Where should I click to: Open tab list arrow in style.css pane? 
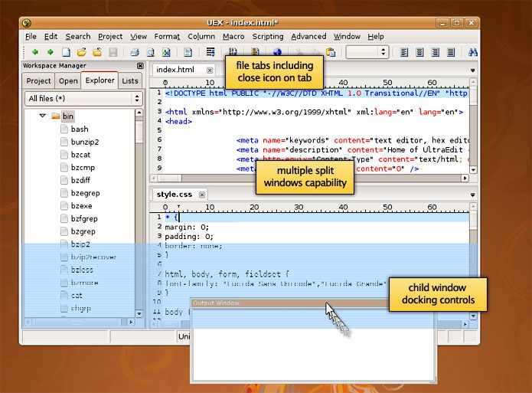(472, 195)
